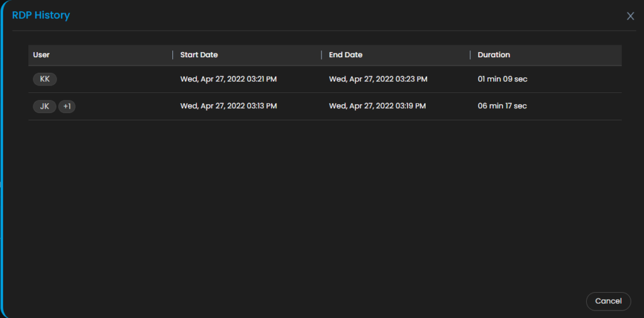
Task: Click the RDP History title text
Action: click(41, 16)
